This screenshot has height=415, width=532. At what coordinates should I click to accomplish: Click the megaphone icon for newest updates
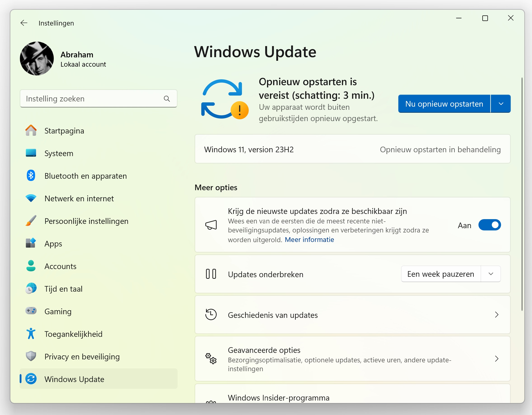211,225
